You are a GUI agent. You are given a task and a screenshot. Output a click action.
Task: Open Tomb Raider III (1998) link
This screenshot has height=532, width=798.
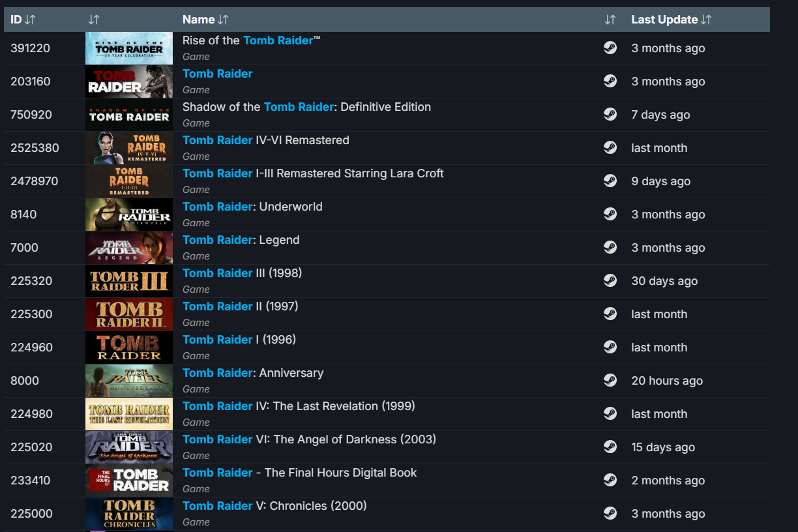point(243,273)
